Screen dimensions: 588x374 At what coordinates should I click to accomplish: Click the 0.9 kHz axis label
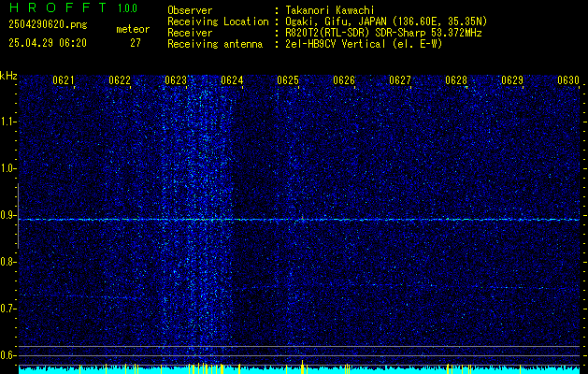[7, 215]
